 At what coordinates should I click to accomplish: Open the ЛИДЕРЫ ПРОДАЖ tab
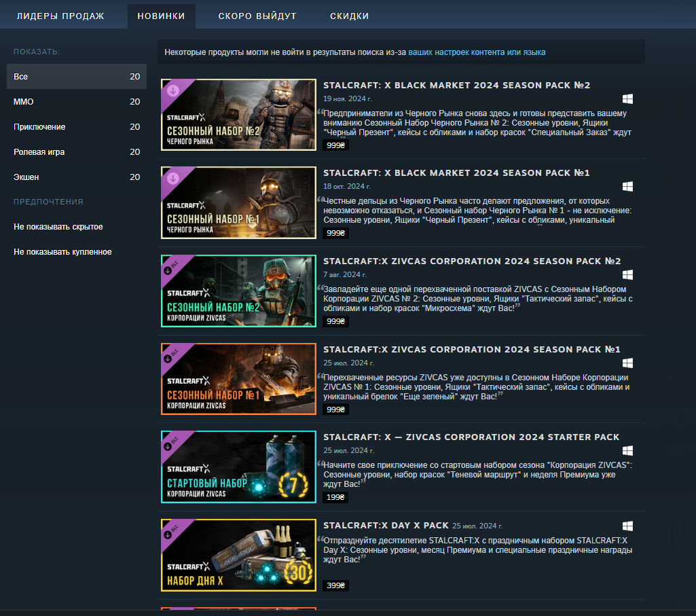(x=60, y=16)
